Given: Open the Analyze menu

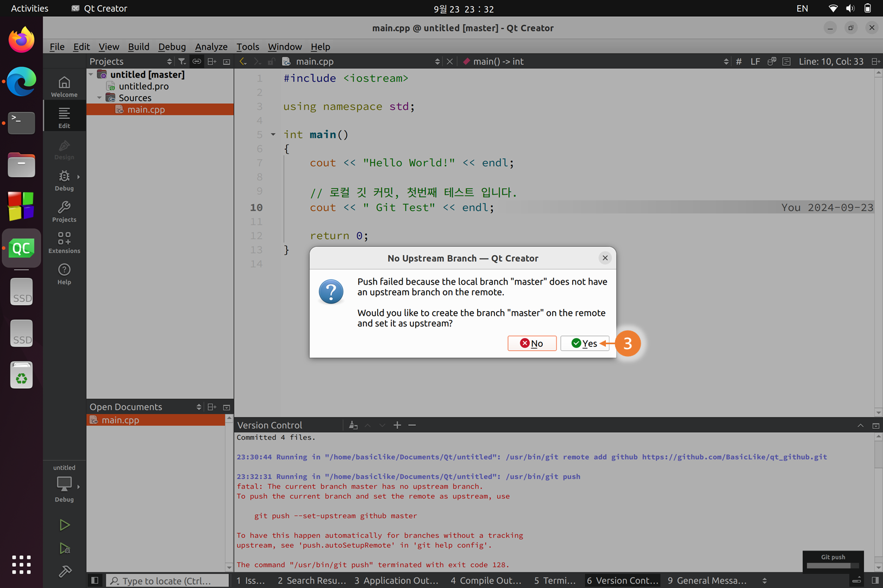Looking at the screenshot, I should click(211, 47).
